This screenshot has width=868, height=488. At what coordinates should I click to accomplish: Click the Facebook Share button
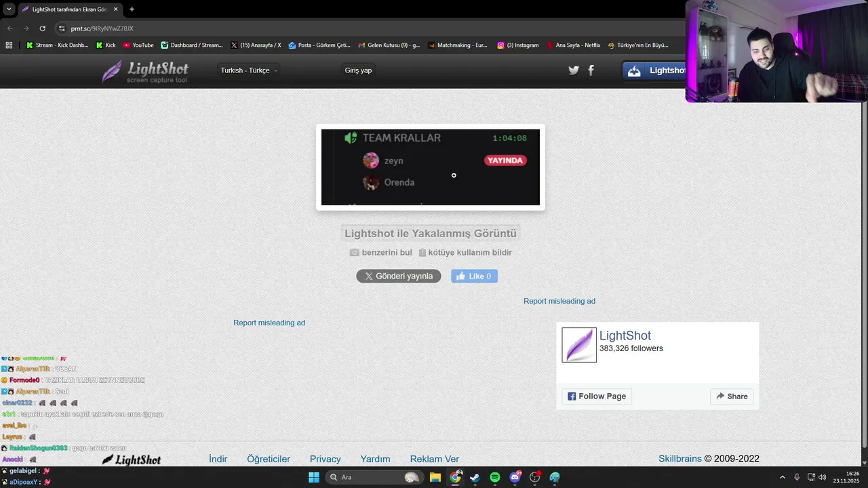(x=732, y=396)
